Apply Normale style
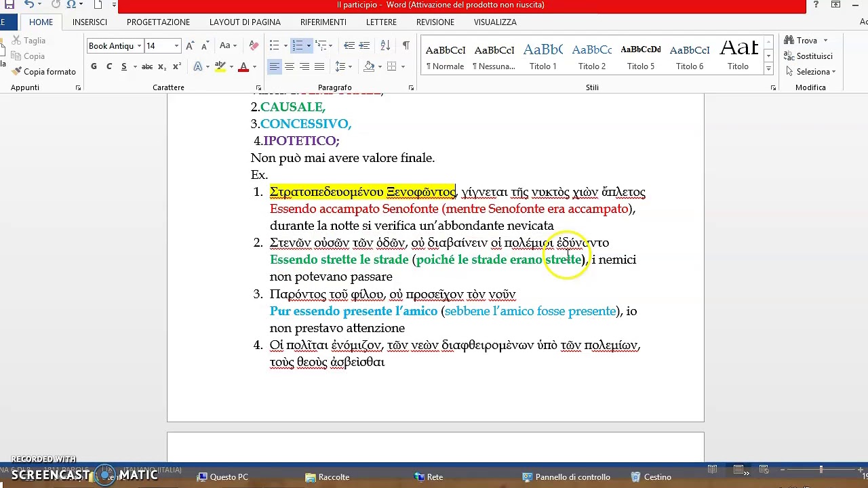Screen dimensions: 868x488 click(445, 56)
